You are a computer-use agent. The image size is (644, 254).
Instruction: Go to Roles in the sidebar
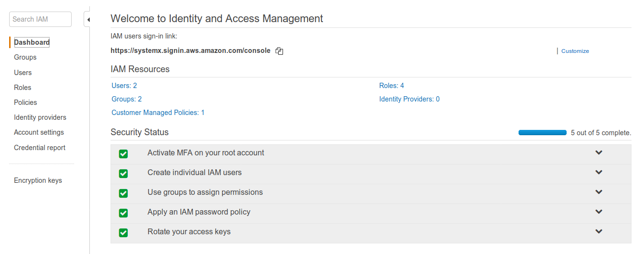click(x=23, y=88)
